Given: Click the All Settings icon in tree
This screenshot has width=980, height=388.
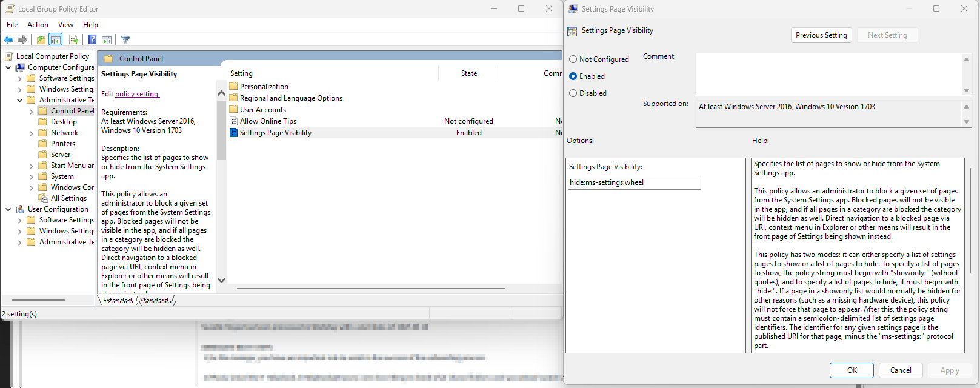Looking at the screenshot, I should (42, 198).
